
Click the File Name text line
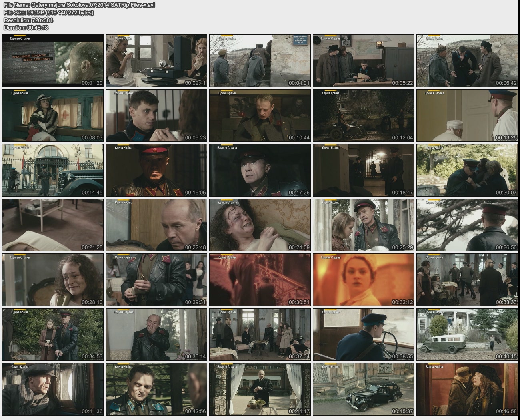79,5
